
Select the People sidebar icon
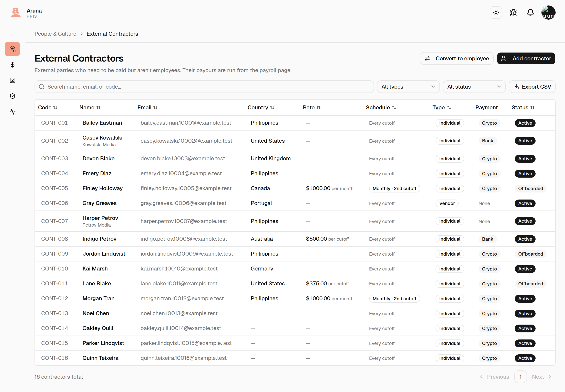point(13,49)
